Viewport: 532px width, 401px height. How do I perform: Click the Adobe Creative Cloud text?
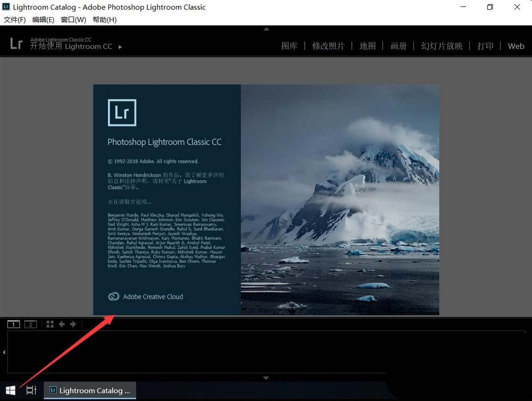(x=153, y=297)
